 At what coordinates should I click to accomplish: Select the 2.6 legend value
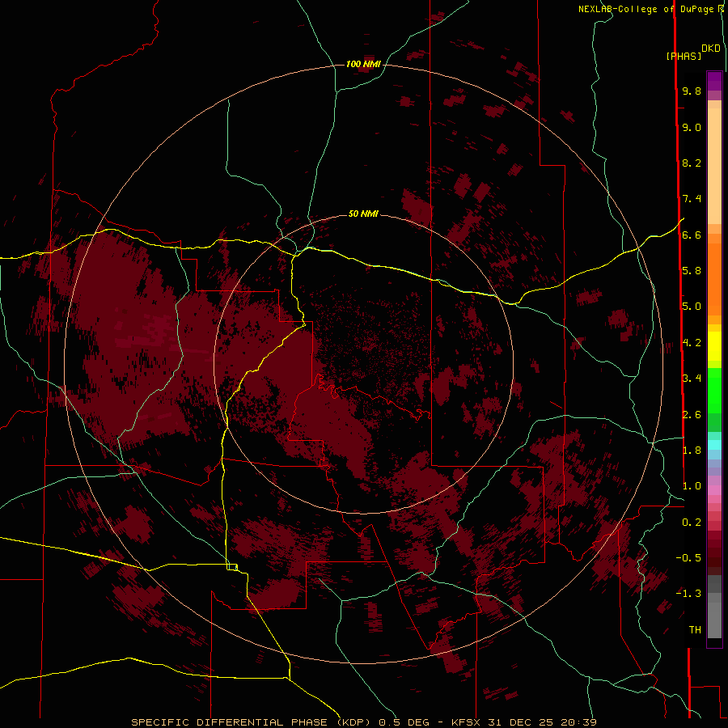coord(692,415)
